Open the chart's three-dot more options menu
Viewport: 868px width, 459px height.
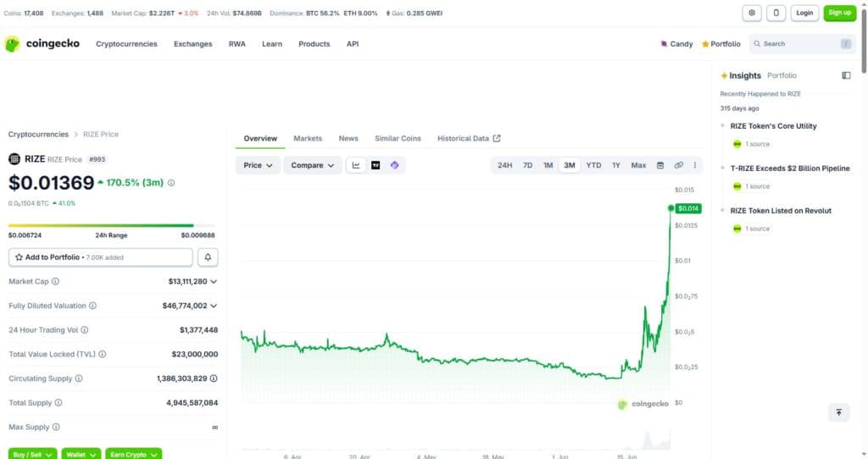pos(695,165)
